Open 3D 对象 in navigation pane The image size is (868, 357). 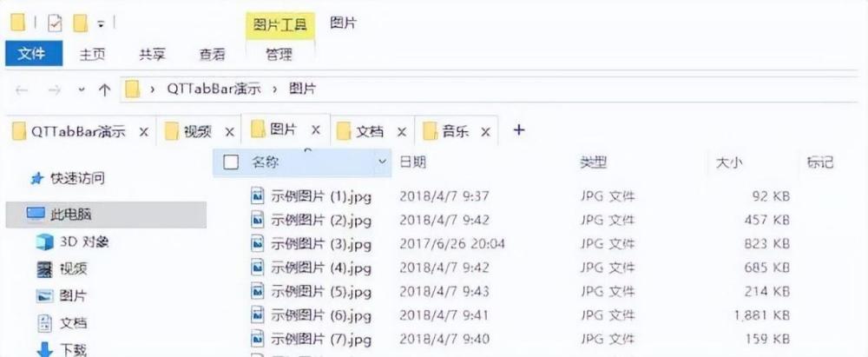point(72,241)
